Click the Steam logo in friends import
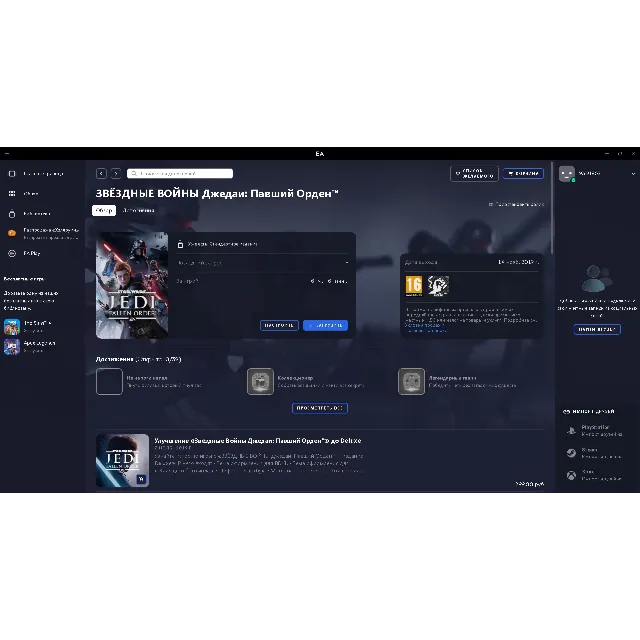 pyautogui.click(x=571, y=453)
